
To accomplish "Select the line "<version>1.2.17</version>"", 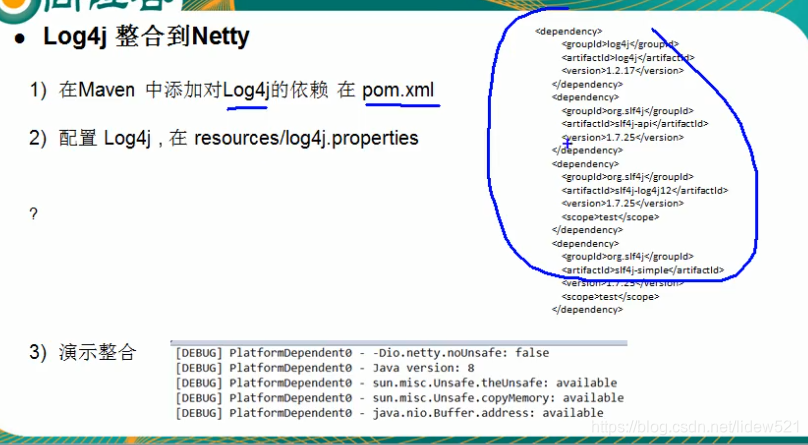I will coord(622,71).
